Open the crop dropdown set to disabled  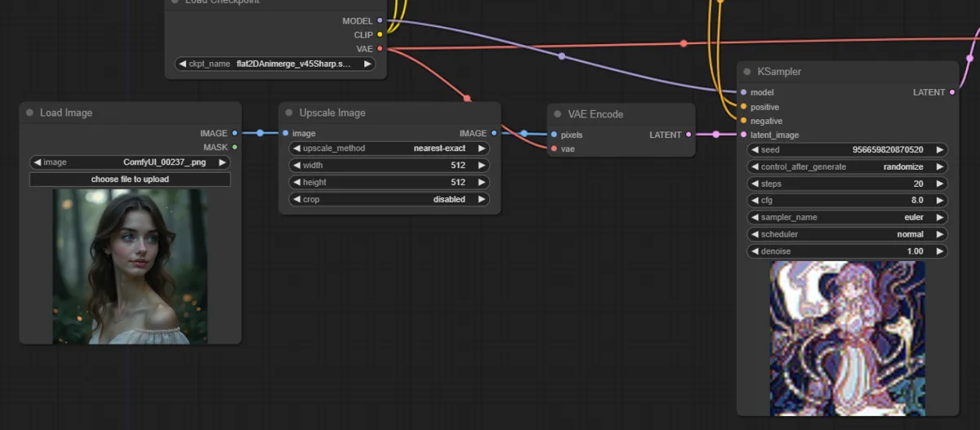(x=390, y=199)
